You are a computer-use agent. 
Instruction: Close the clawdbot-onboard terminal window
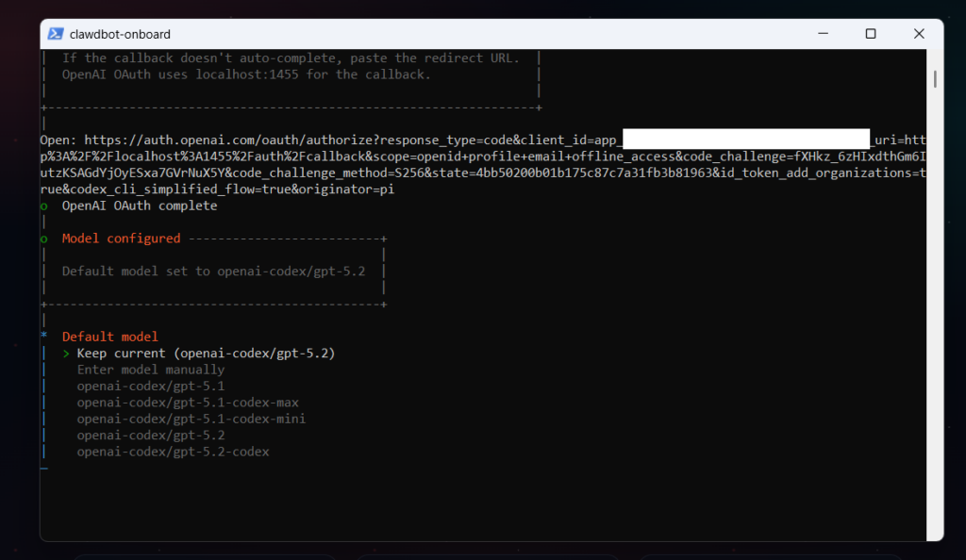point(918,34)
